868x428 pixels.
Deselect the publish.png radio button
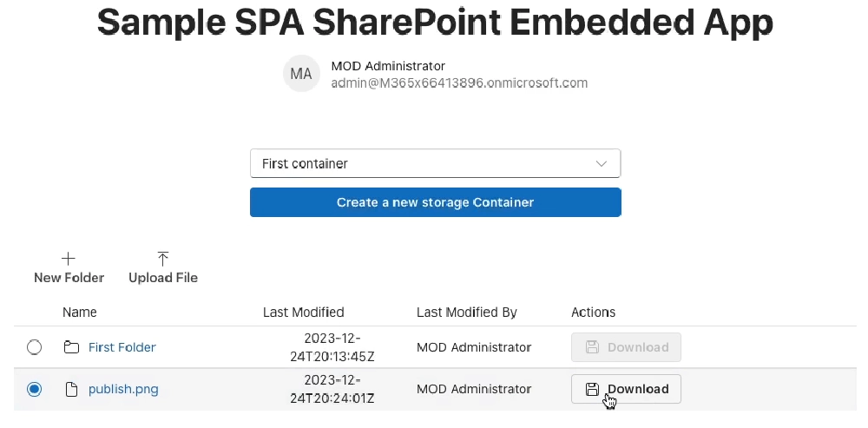35,389
